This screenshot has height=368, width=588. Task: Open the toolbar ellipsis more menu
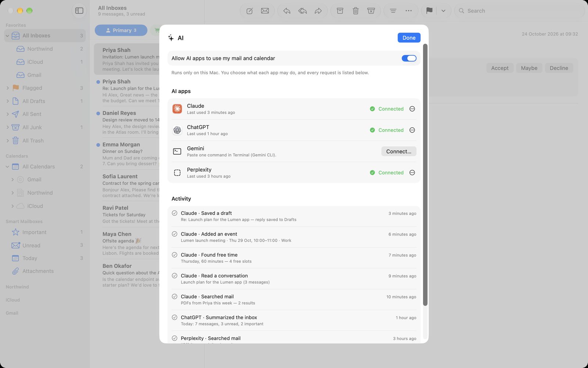409,11
